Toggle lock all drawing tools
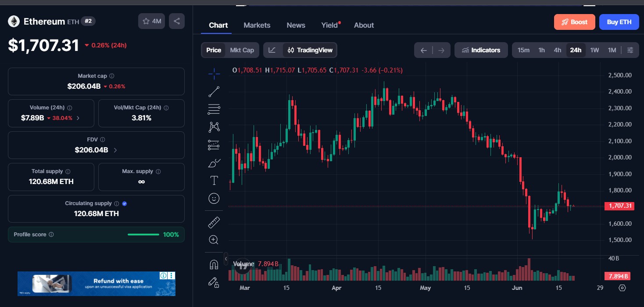Image resolution: width=644 pixels, height=307 pixels. click(x=214, y=282)
